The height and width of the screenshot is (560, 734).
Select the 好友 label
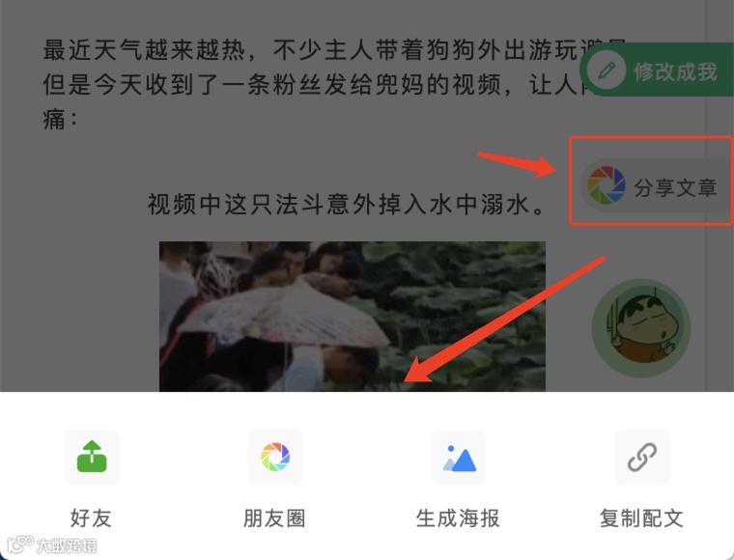91,518
